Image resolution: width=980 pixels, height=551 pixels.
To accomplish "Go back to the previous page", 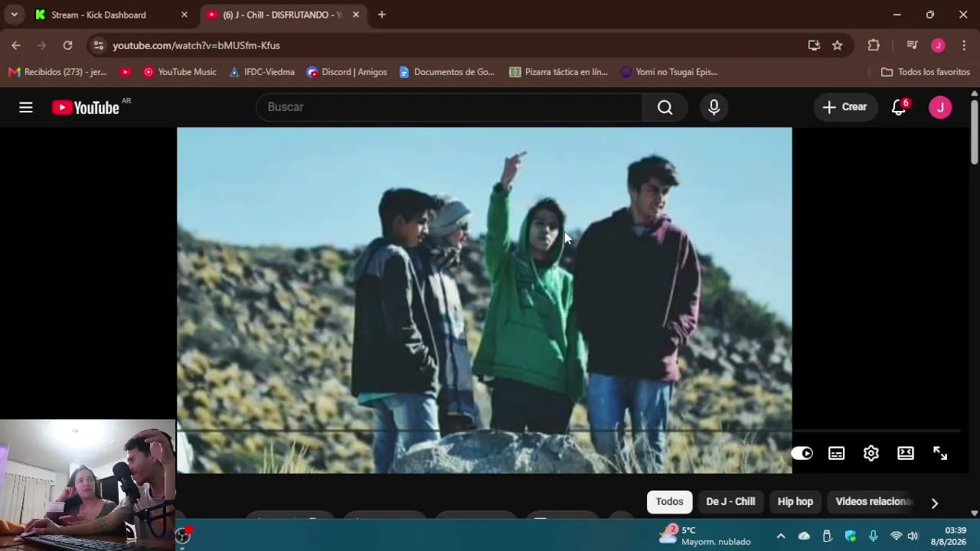I will coord(16,45).
